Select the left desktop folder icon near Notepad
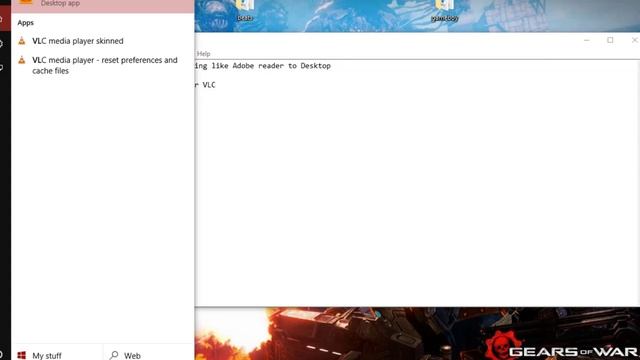This screenshot has width=640, height=360. tap(245, 11)
